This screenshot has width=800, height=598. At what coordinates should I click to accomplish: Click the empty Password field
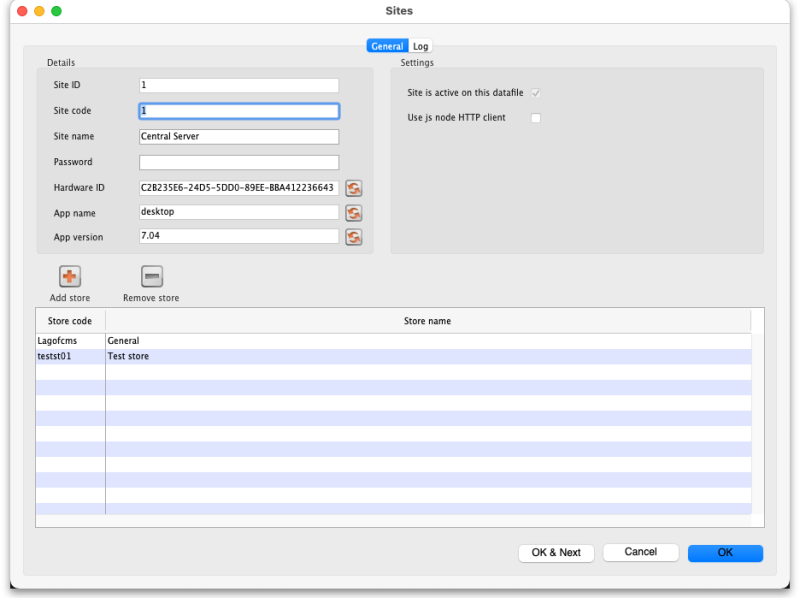click(239, 162)
